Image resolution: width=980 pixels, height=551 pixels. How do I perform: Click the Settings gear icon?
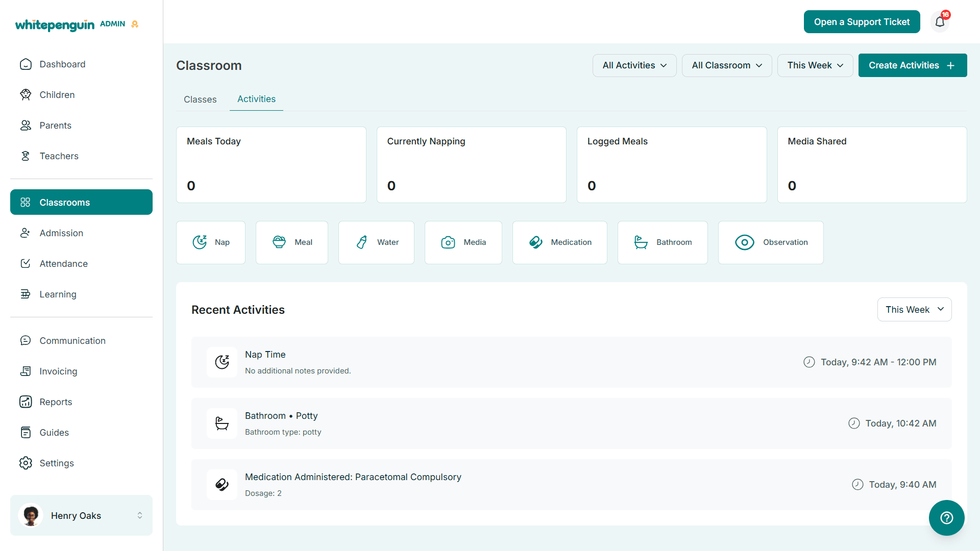26,463
